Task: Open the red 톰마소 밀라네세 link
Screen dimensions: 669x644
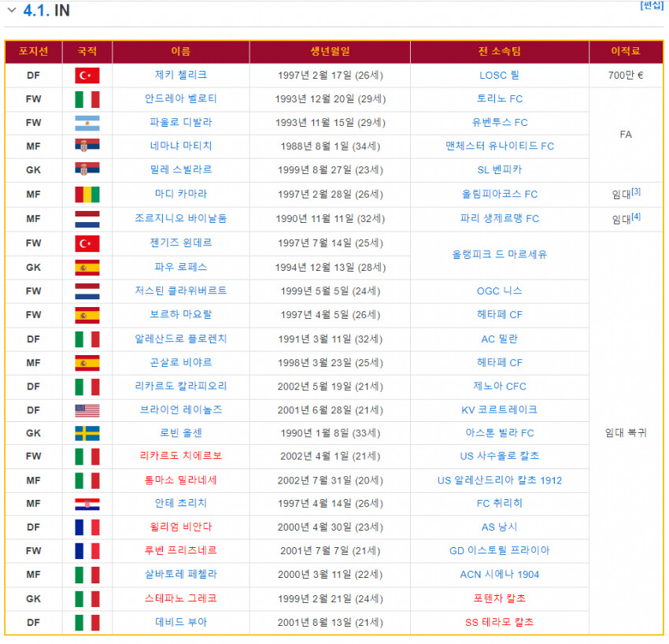Action: (x=180, y=480)
